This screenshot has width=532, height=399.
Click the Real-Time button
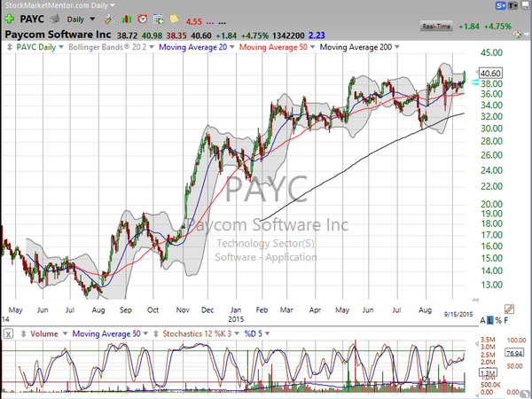tap(436, 26)
